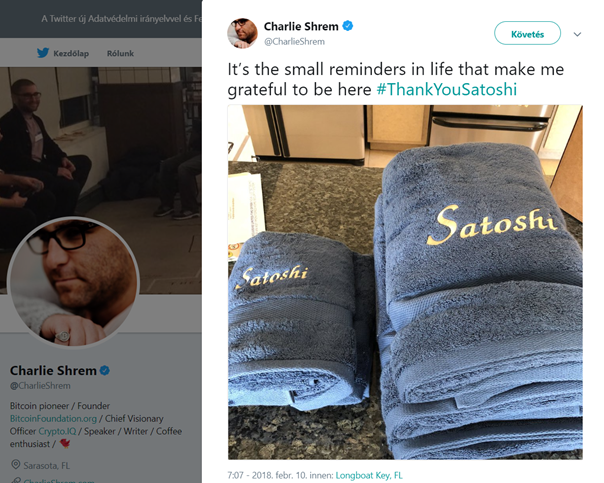This screenshot has height=483, width=604.
Task: Click the website link icon below location
Action: coord(16,480)
